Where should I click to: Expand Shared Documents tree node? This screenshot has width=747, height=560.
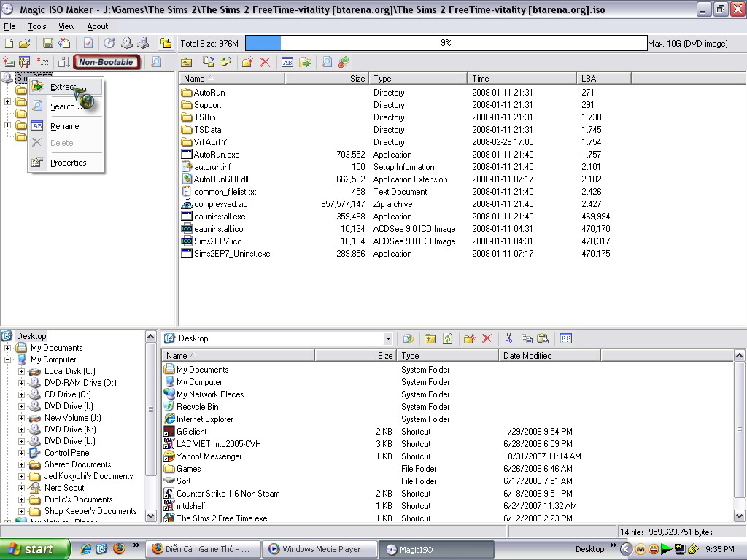click(21, 464)
